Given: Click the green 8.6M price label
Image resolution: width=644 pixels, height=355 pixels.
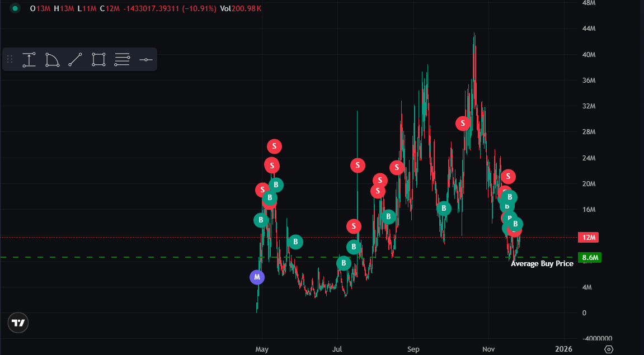Looking at the screenshot, I should click(x=591, y=258).
